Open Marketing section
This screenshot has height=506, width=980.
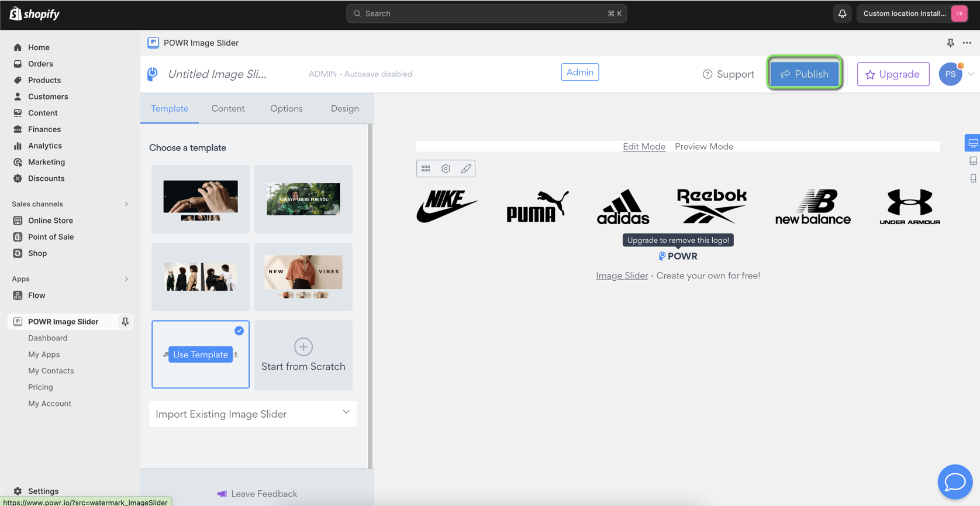point(46,162)
